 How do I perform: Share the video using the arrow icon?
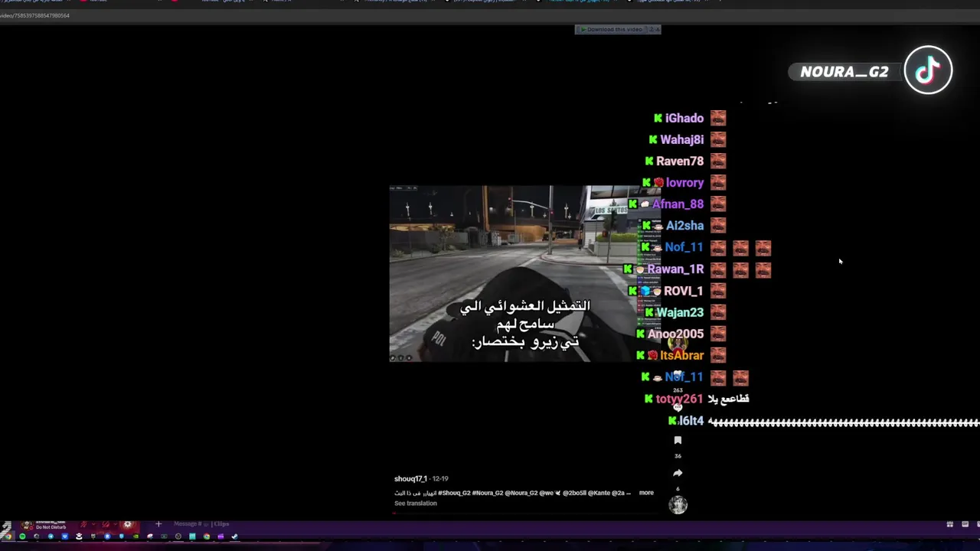678,473
